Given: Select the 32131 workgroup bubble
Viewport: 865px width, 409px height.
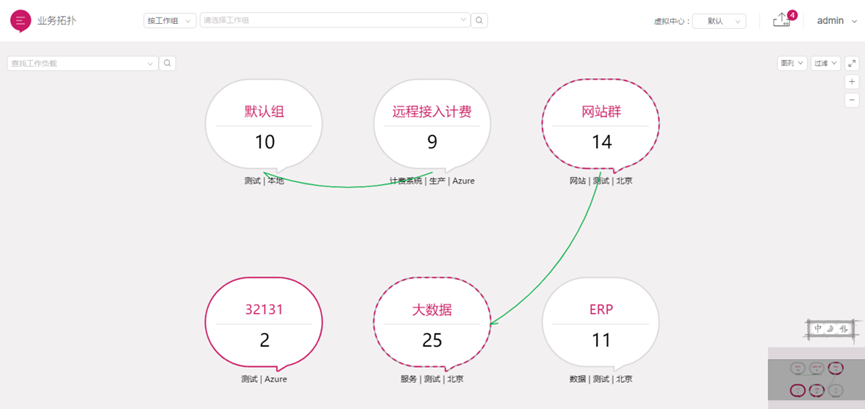Looking at the screenshot, I should click(264, 324).
